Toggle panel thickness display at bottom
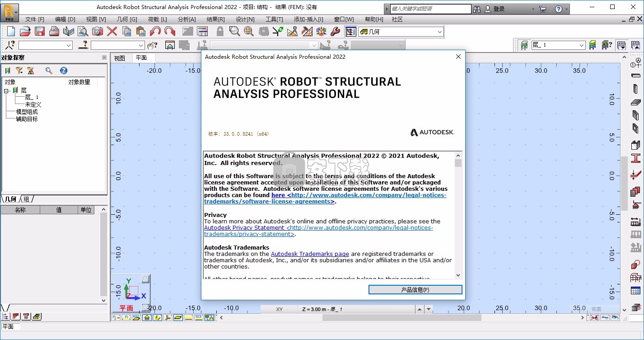Screen dimensions: 644x340 click(178, 317)
